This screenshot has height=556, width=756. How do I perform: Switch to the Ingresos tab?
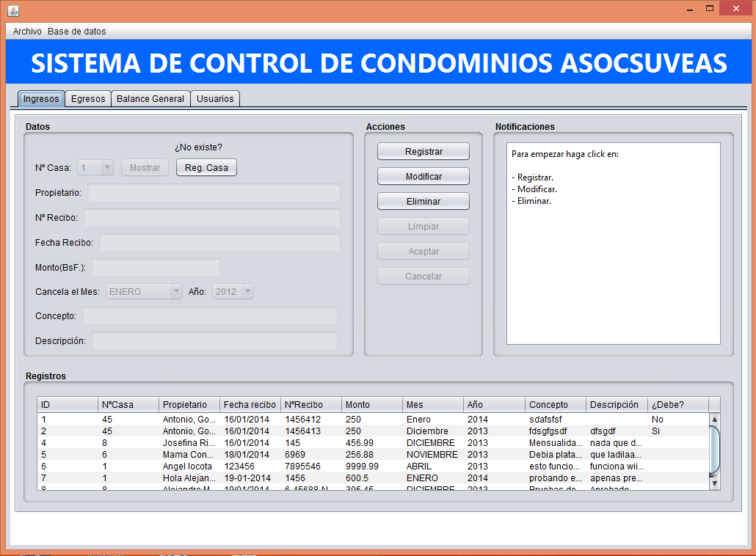41,99
